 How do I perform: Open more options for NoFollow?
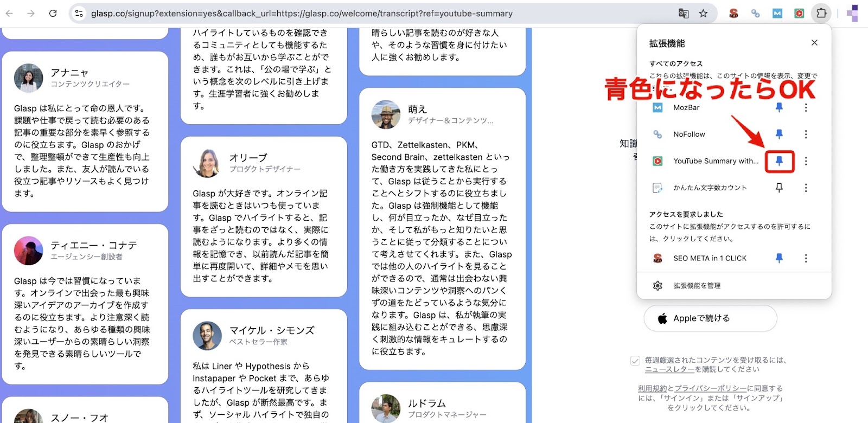coord(806,134)
